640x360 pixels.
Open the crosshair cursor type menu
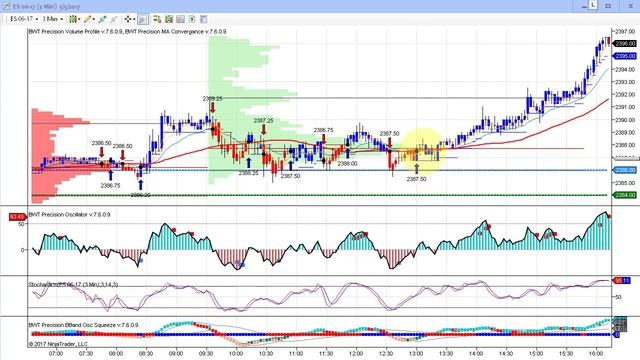[x=129, y=19]
